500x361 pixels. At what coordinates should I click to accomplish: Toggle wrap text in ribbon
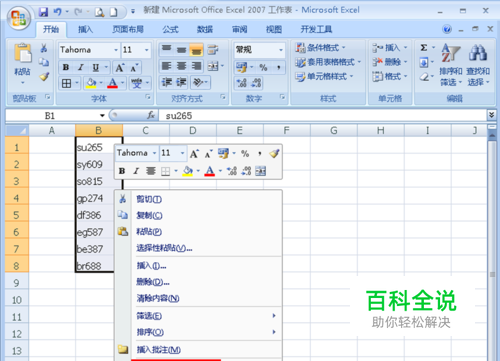point(213,50)
